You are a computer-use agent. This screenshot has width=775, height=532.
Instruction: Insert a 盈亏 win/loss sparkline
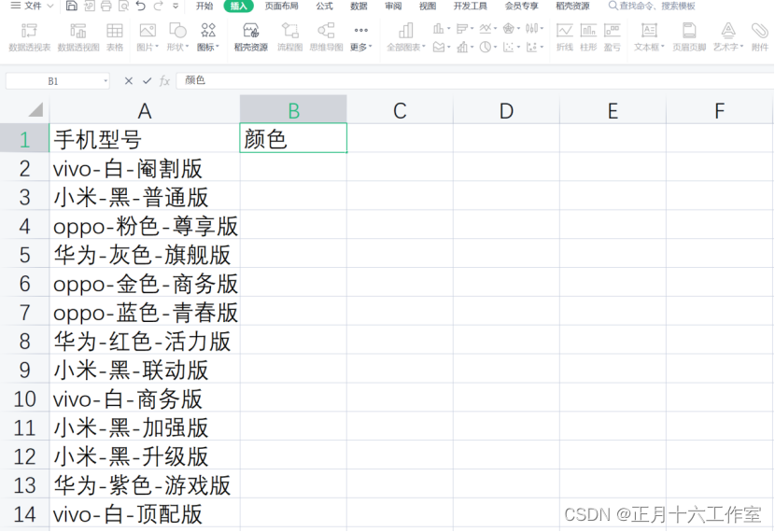[x=612, y=37]
